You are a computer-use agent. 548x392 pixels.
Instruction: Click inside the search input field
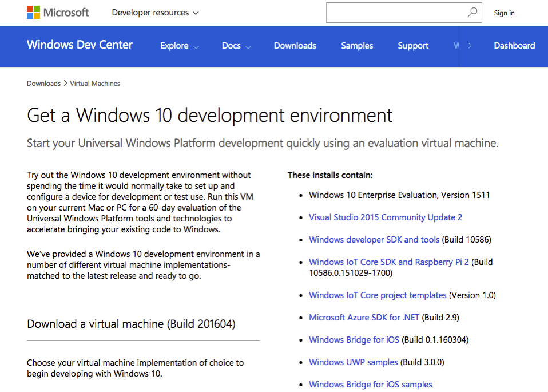pyautogui.click(x=396, y=13)
